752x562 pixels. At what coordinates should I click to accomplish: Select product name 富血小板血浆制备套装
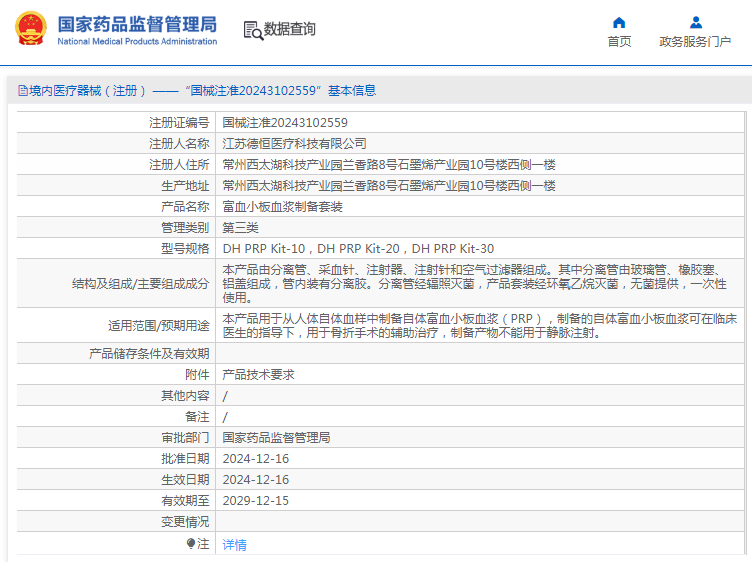click(x=282, y=207)
